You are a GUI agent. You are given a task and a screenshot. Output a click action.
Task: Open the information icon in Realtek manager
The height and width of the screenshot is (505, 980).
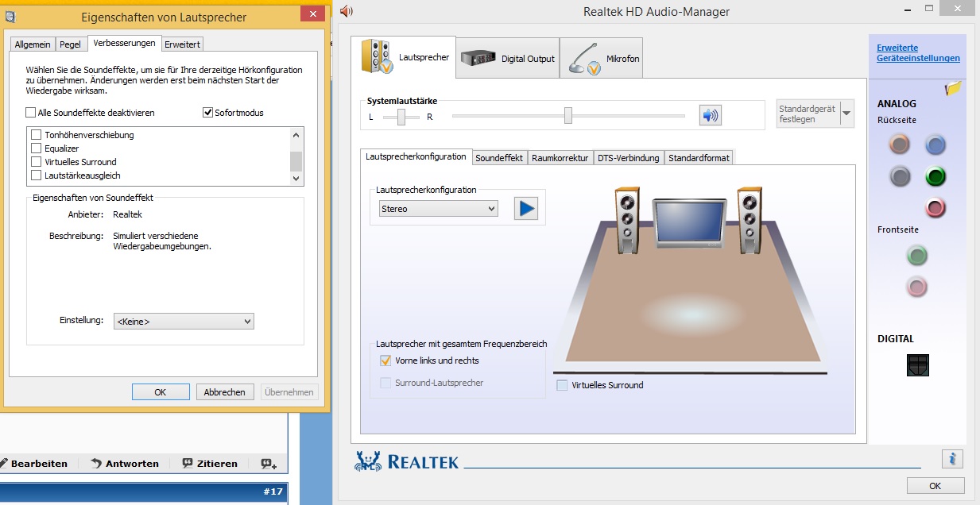(x=953, y=458)
